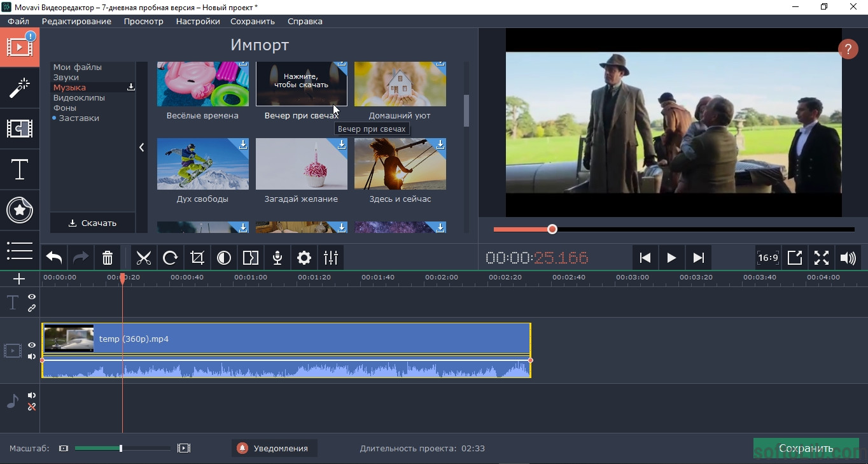
Task: Collapse the category list with left chevron
Action: click(141, 147)
